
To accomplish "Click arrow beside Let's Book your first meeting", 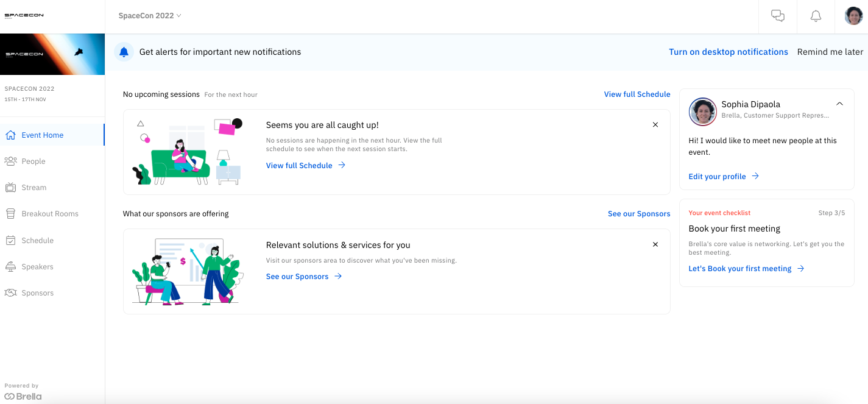I will pos(800,269).
